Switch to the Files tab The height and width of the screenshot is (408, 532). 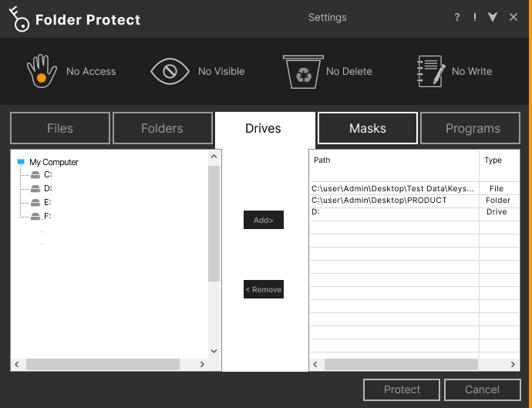pyautogui.click(x=60, y=128)
